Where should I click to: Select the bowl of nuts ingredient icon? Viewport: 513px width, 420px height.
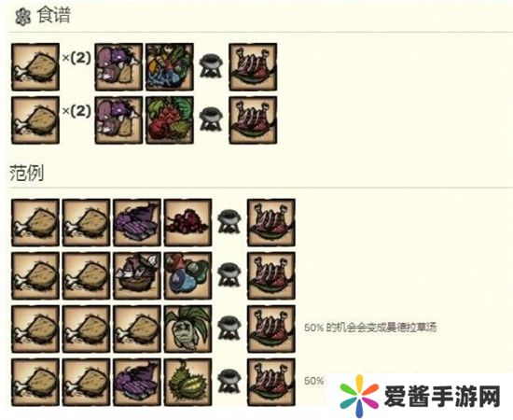(x=137, y=275)
